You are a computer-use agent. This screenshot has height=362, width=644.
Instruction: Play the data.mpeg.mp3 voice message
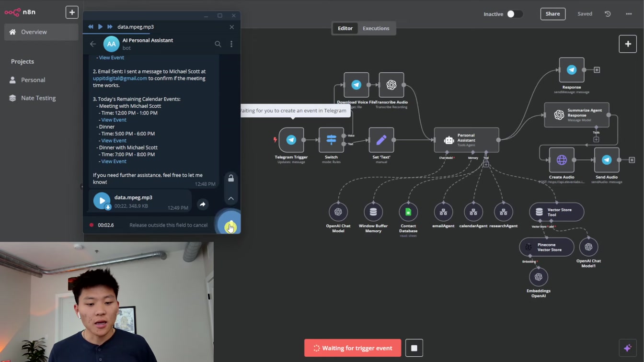102,201
